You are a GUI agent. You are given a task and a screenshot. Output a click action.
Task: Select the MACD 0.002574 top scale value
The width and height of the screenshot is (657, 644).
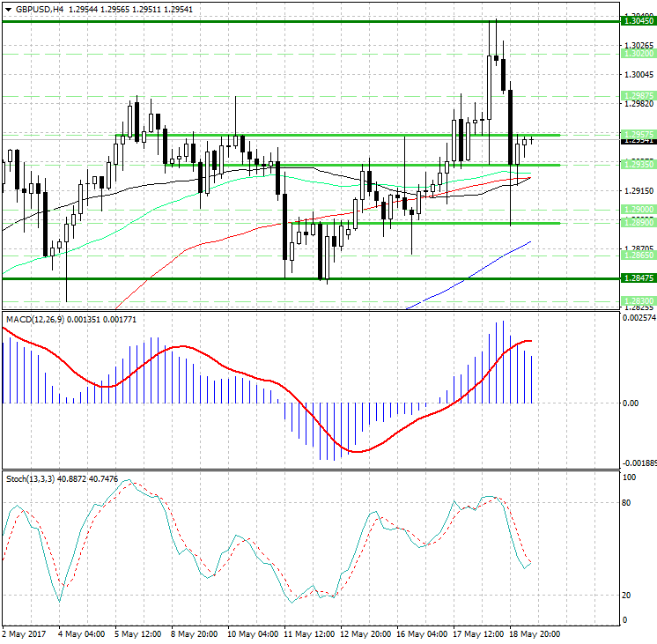click(x=637, y=318)
